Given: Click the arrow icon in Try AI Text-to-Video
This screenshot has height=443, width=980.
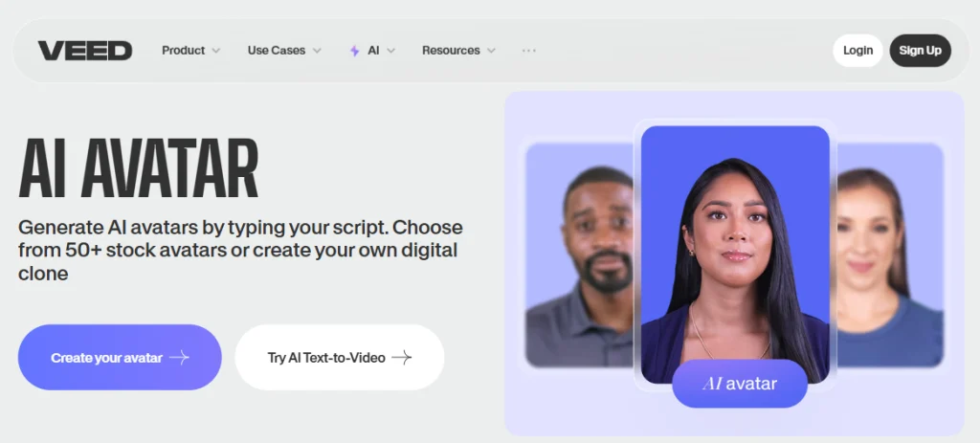Looking at the screenshot, I should click(x=402, y=358).
